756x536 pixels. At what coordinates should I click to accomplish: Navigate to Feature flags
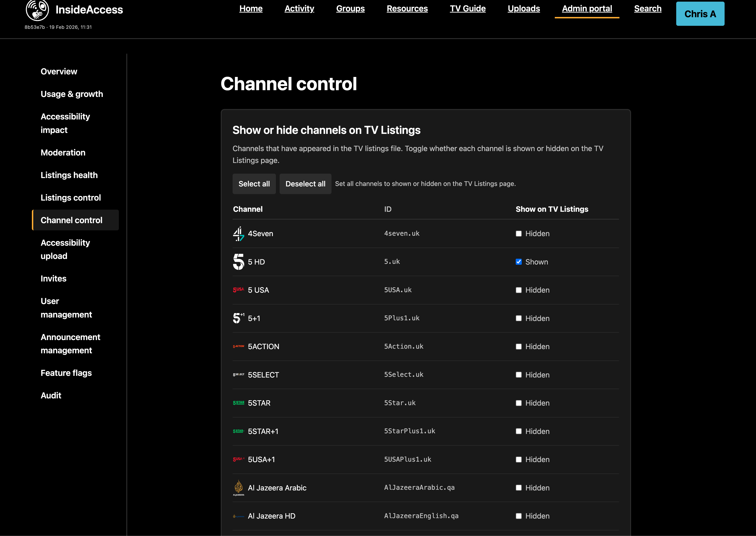[x=66, y=373]
